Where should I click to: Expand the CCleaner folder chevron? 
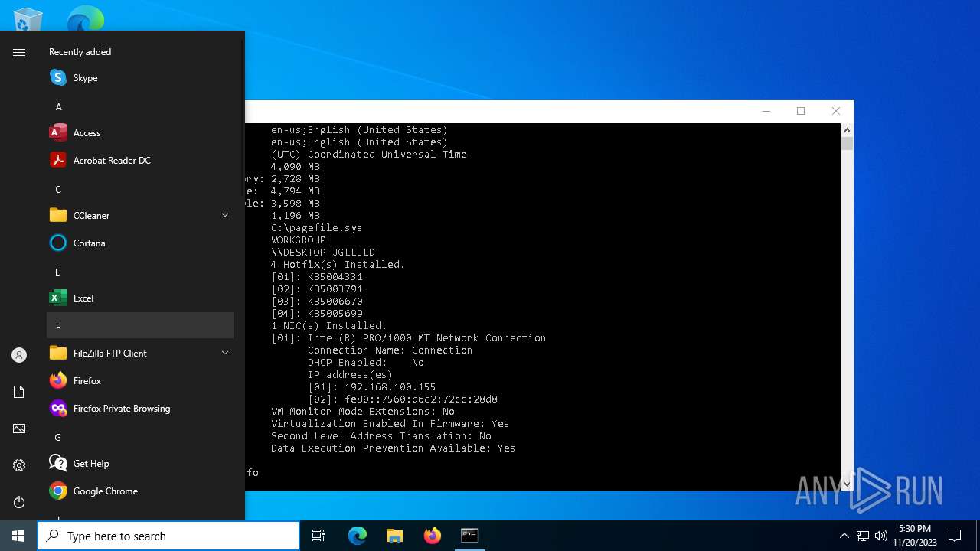[x=225, y=216]
